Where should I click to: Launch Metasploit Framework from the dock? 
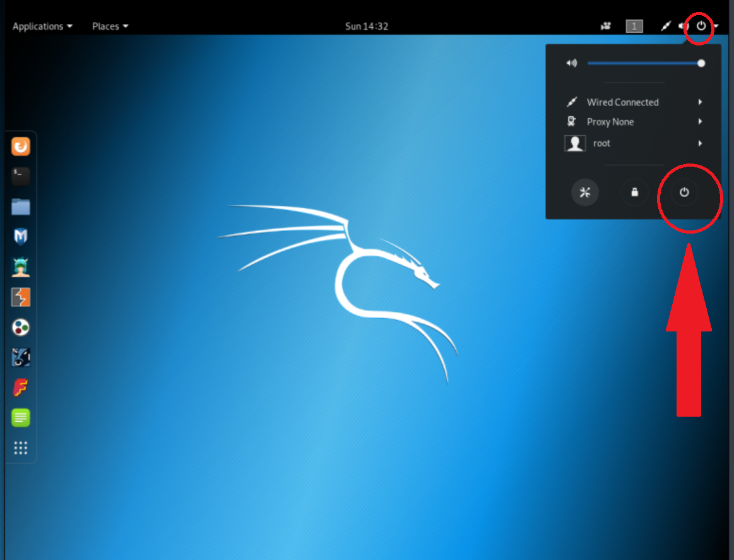[21, 237]
